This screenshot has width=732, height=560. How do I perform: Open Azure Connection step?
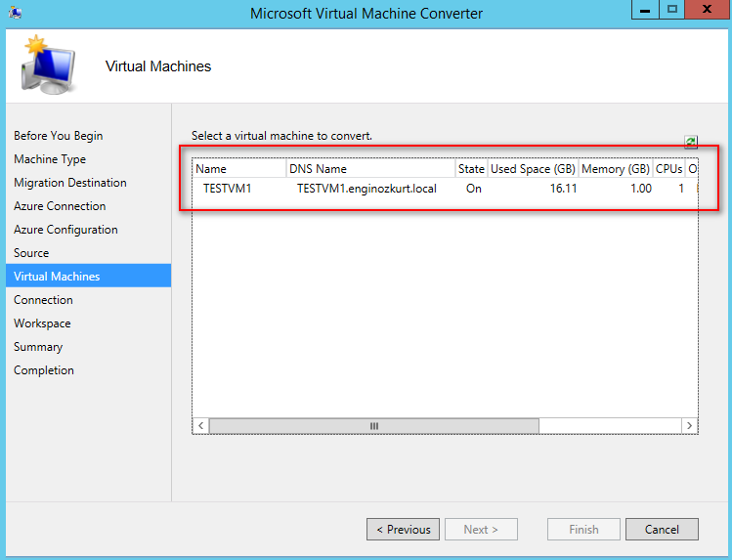(x=60, y=206)
